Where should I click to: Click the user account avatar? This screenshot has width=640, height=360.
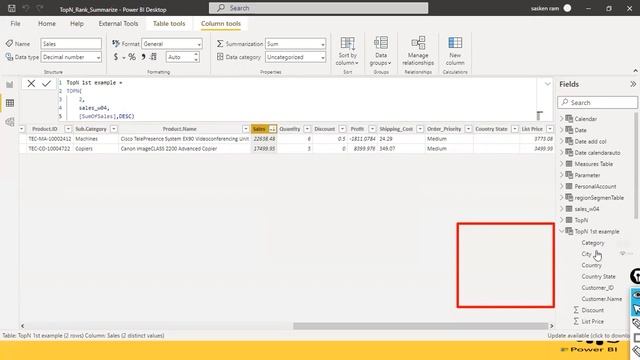tap(567, 8)
